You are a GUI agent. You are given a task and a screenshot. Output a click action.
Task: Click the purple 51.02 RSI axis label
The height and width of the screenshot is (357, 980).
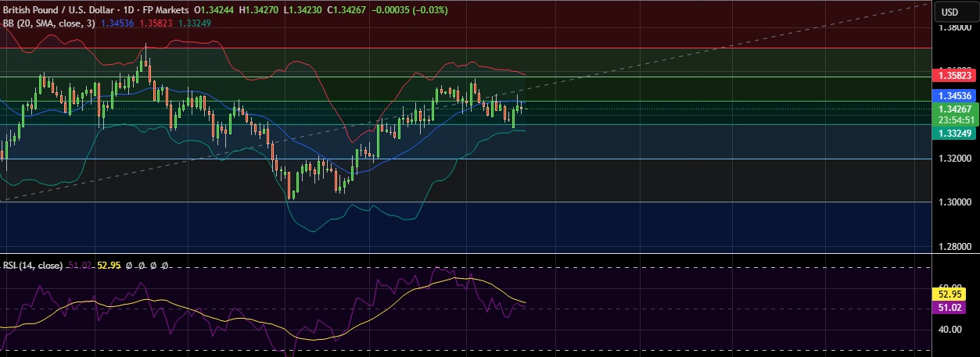(x=950, y=309)
